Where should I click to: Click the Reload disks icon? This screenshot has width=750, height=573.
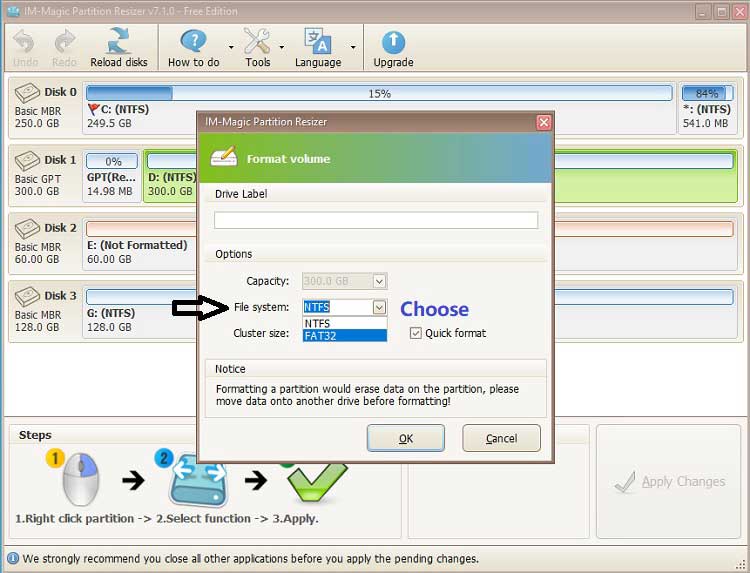119,41
